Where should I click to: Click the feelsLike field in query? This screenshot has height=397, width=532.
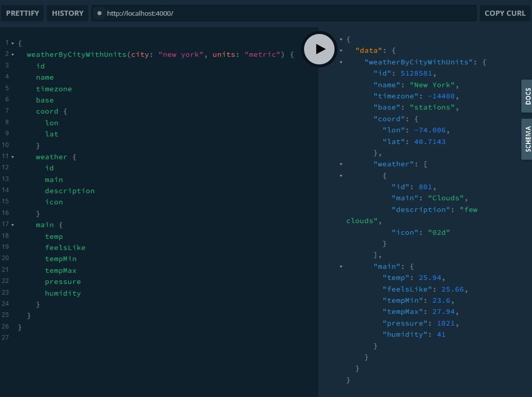(65, 248)
